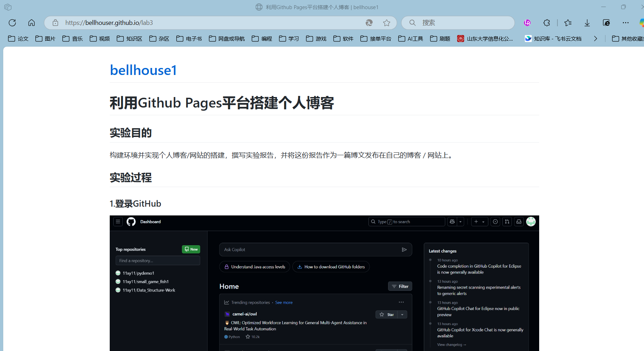Open the AI工具 bookmark folder
This screenshot has height=351, width=644.
point(411,39)
